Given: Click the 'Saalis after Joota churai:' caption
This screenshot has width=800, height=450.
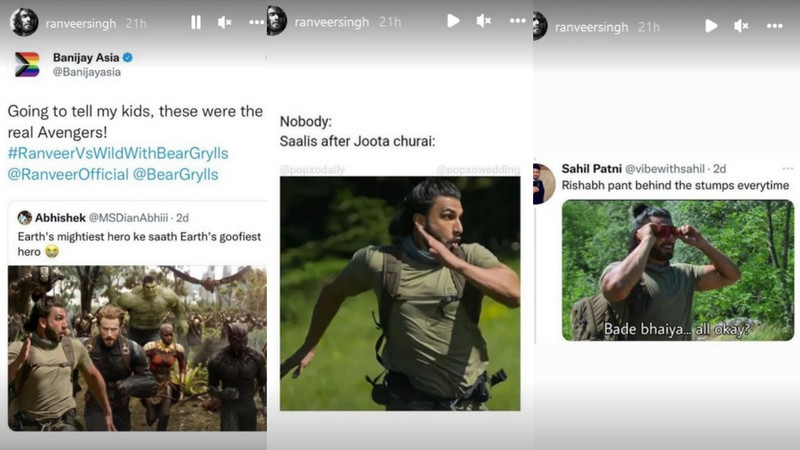Looking at the screenshot, I should pyautogui.click(x=357, y=141).
